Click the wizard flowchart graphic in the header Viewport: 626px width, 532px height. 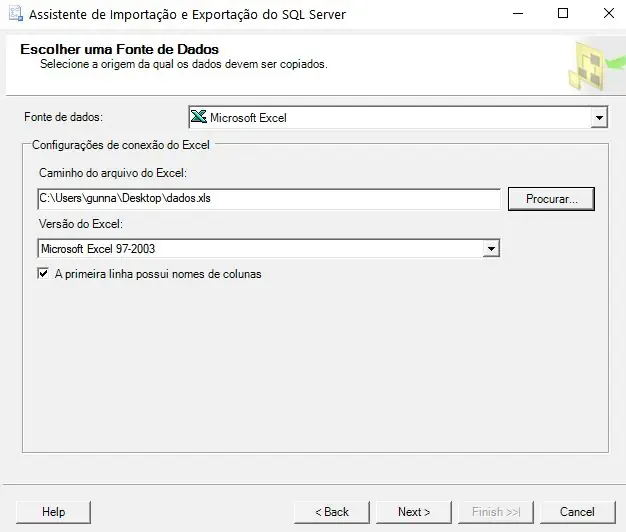pos(596,65)
